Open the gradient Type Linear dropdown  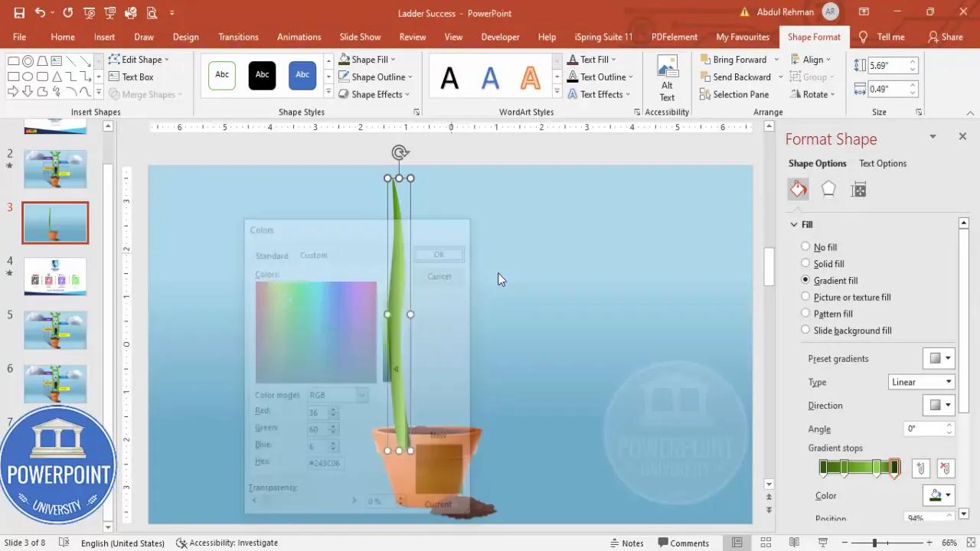(x=922, y=382)
